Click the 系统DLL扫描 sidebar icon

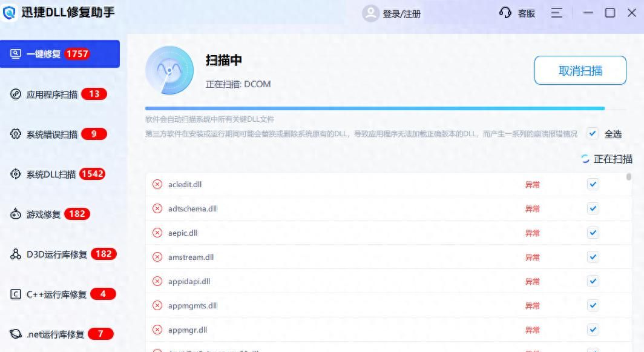(x=16, y=174)
